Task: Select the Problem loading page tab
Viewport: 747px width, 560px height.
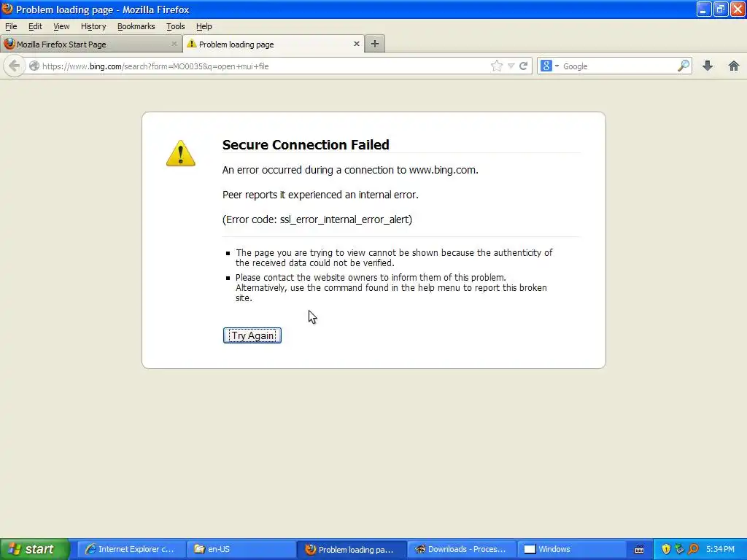Action: point(274,44)
